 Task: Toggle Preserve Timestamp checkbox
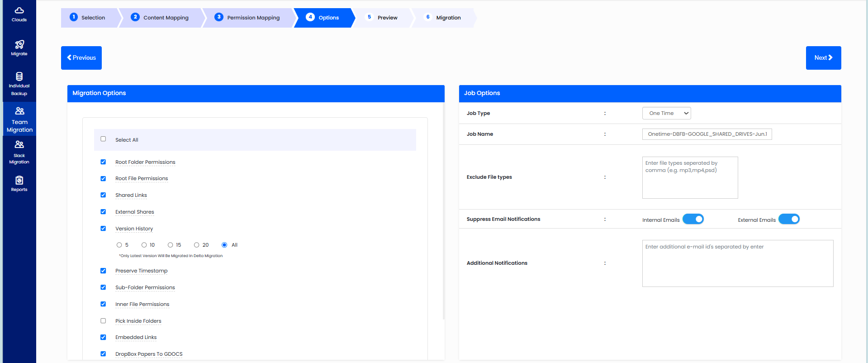point(103,271)
